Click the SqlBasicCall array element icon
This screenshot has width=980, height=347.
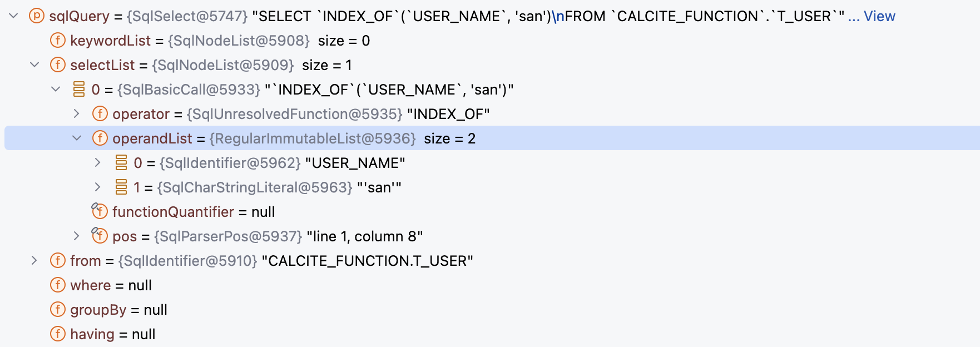click(79, 90)
